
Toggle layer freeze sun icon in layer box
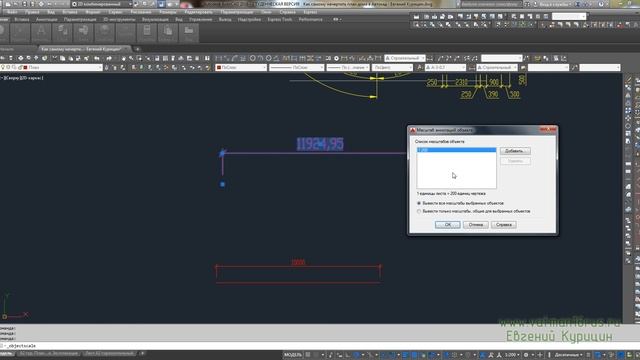[x=9, y=67]
